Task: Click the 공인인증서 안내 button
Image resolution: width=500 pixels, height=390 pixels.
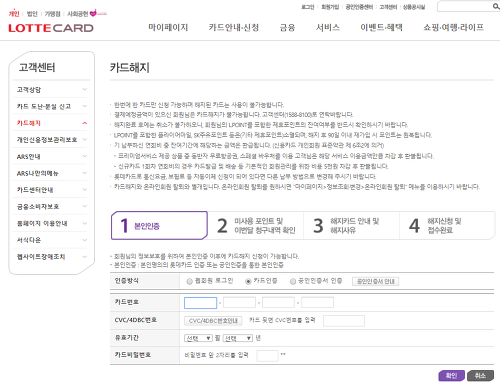Action: tap(375, 281)
